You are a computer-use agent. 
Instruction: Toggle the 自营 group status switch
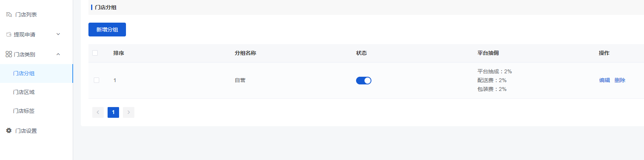point(364,81)
